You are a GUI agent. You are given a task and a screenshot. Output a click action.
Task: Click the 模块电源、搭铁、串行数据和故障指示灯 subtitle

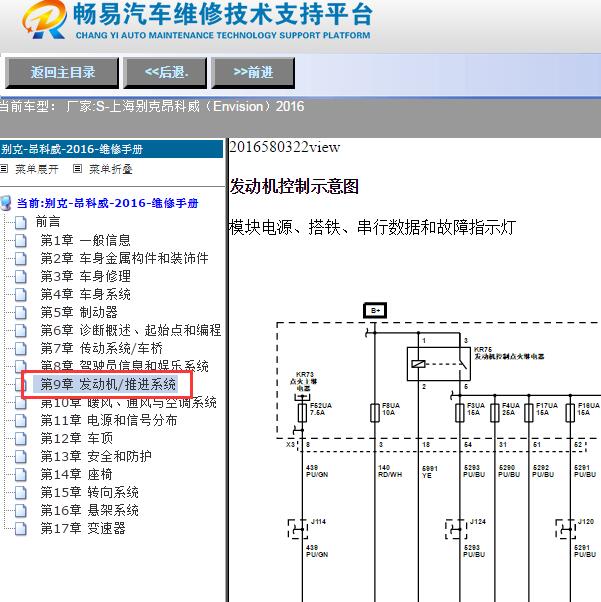[372, 227]
